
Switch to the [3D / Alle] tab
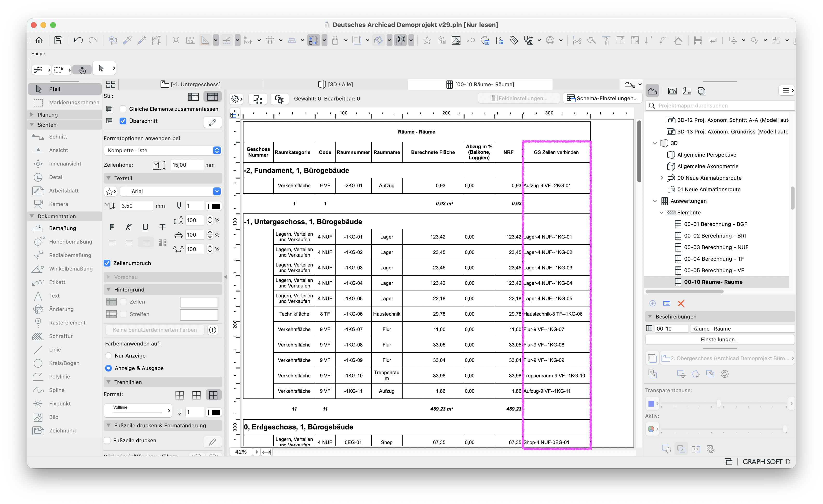click(335, 85)
